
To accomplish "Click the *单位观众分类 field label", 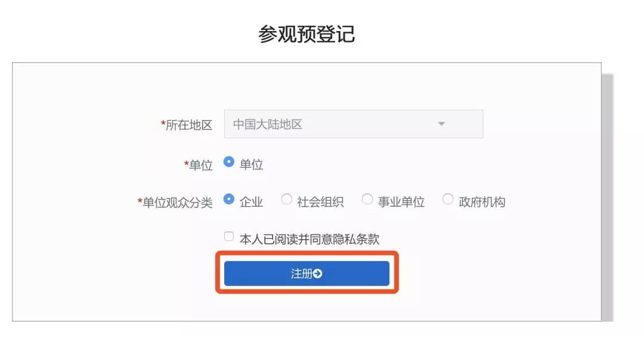I will pos(175,202).
